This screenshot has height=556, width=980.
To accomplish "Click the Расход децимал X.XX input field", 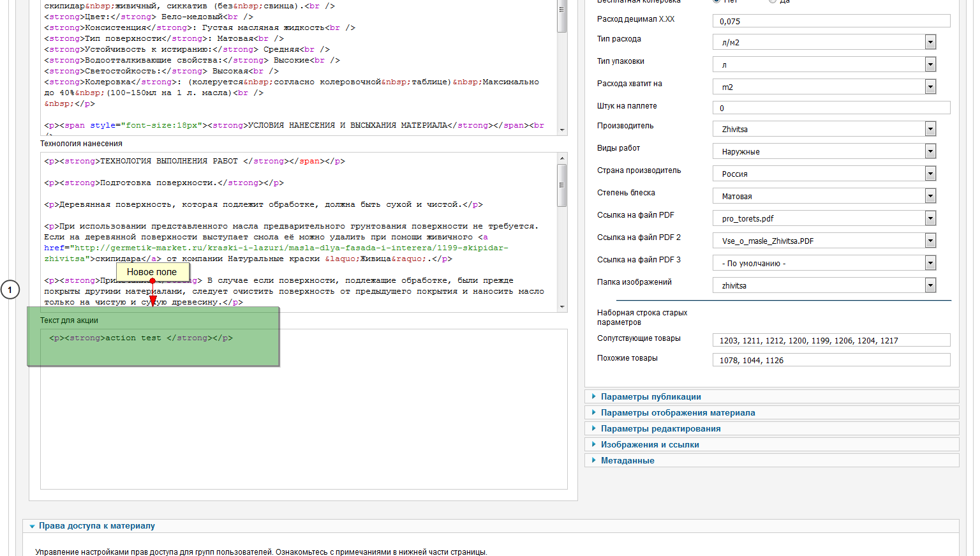I will coord(831,21).
